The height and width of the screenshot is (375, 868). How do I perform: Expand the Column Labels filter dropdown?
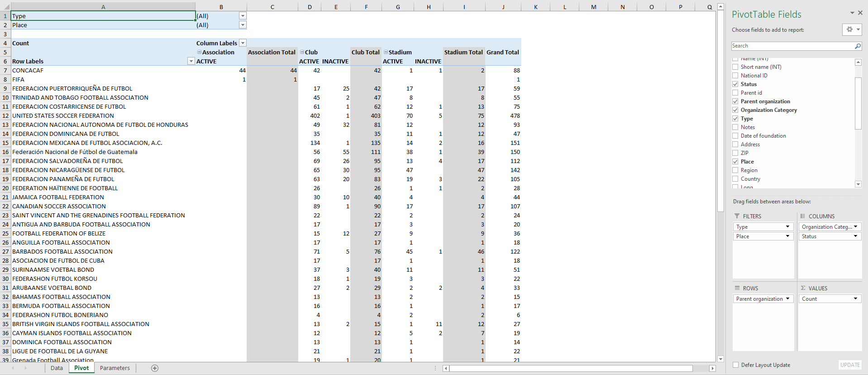click(x=243, y=43)
